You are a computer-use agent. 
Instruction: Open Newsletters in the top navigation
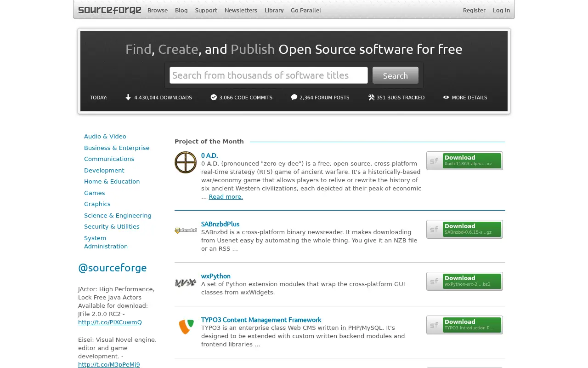pyautogui.click(x=241, y=10)
